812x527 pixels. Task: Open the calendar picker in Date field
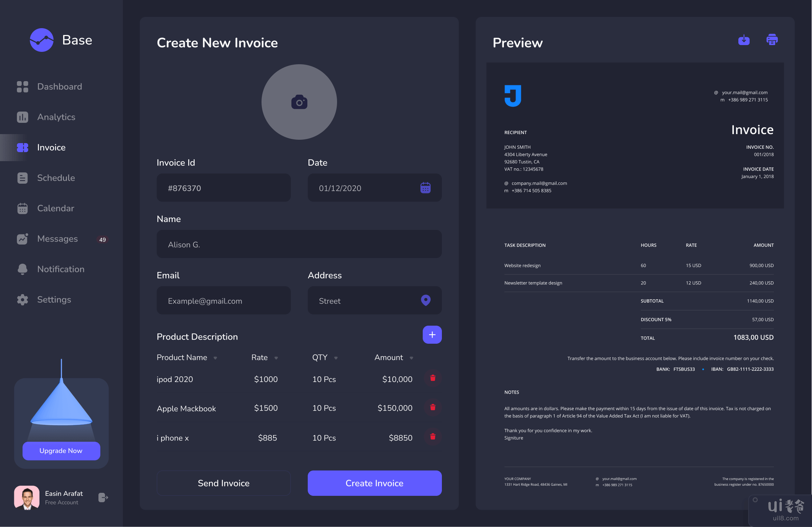coord(425,188)
